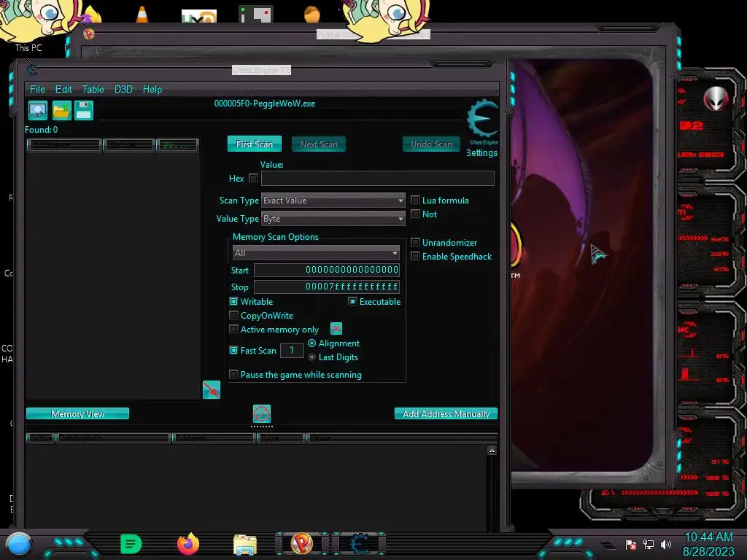The width and height of the screenshot is (747, 560).
Task: Click the Alienware alien head gadget icon
Action: click(x=716, y=99)
